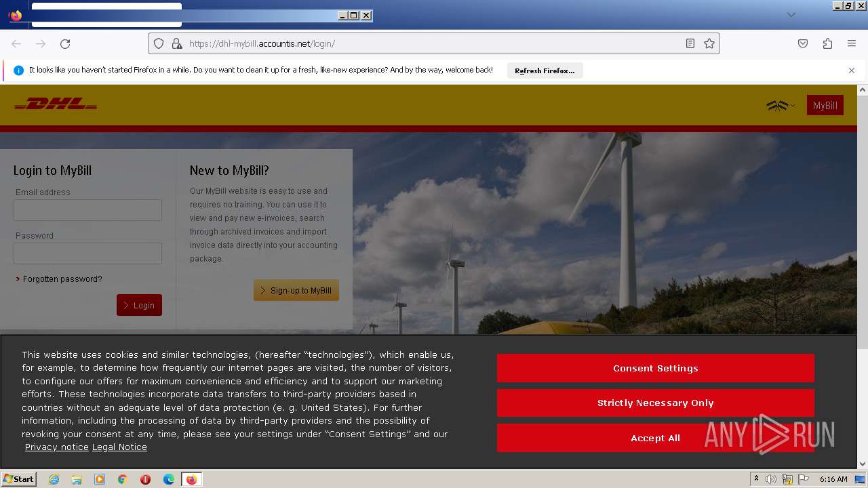
Task: Open the Legal Notice link
Action: (x=119, y=447)
